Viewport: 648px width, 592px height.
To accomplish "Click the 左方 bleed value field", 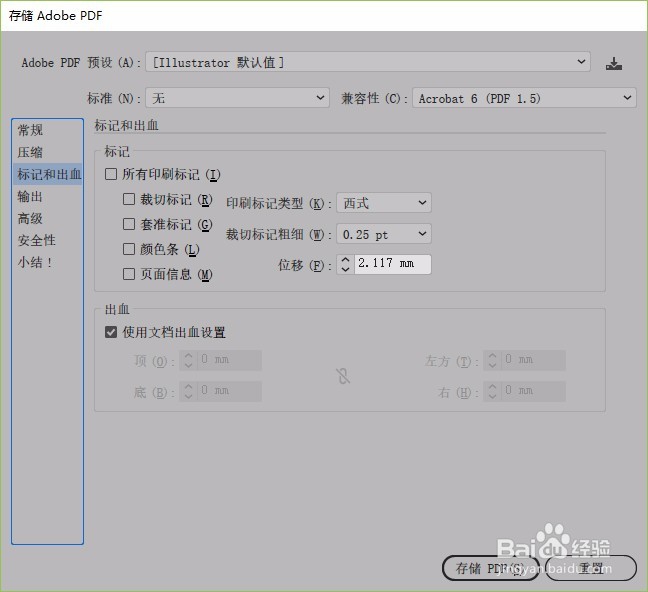I will [534, 360].
